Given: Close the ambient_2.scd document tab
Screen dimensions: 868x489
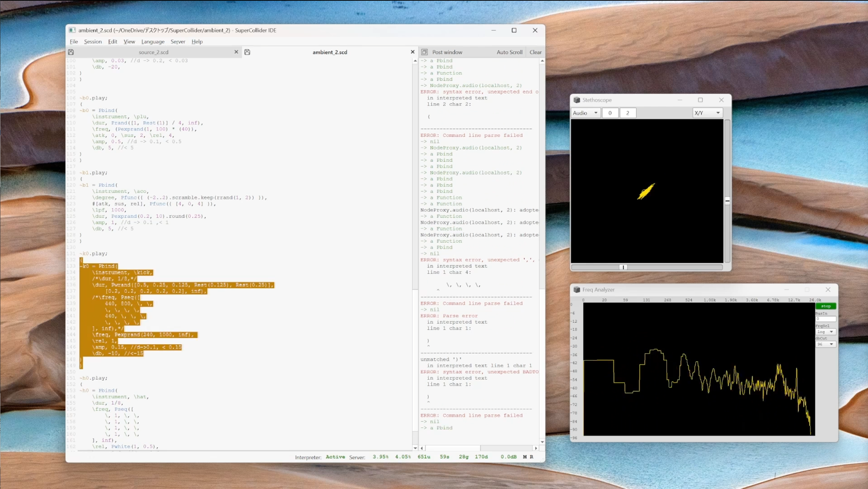Looking at the screenshot, I should 412,52.
